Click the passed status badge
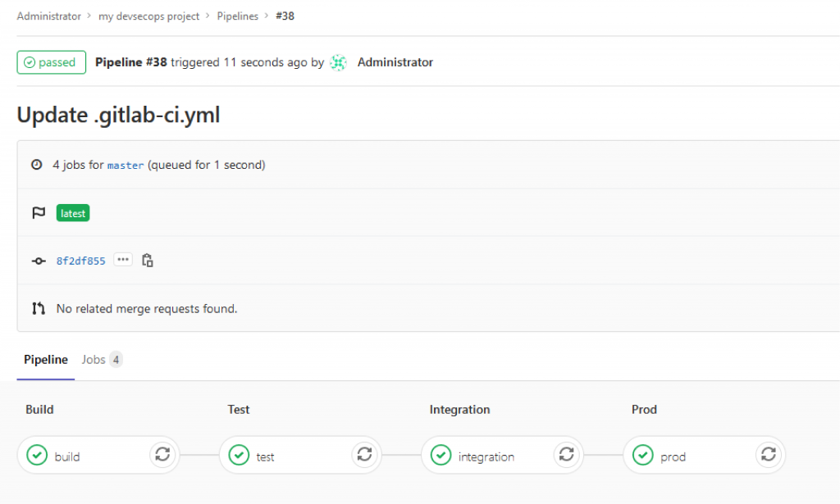This screenshot has height=504, width=840. tap(51, 62)
